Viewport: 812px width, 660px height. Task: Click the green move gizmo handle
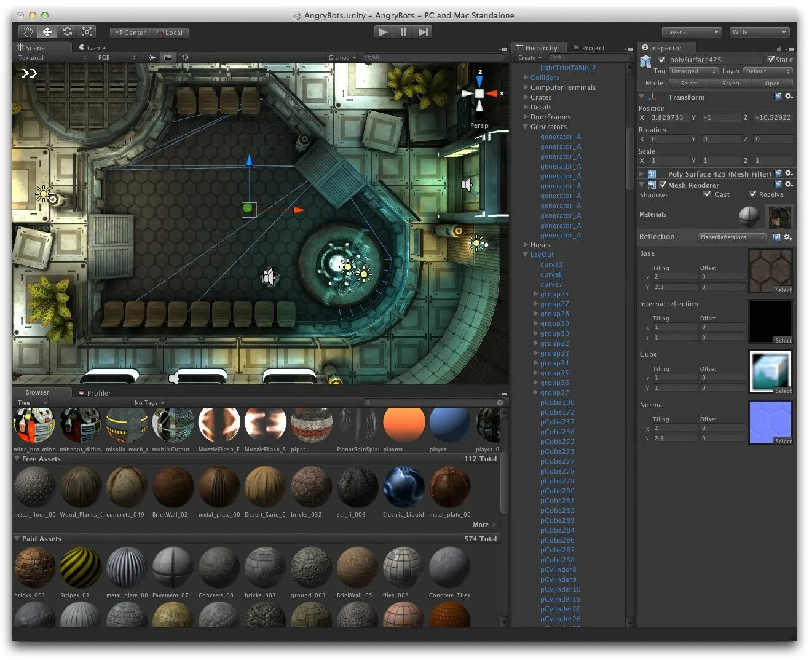[x=248, y=209]
